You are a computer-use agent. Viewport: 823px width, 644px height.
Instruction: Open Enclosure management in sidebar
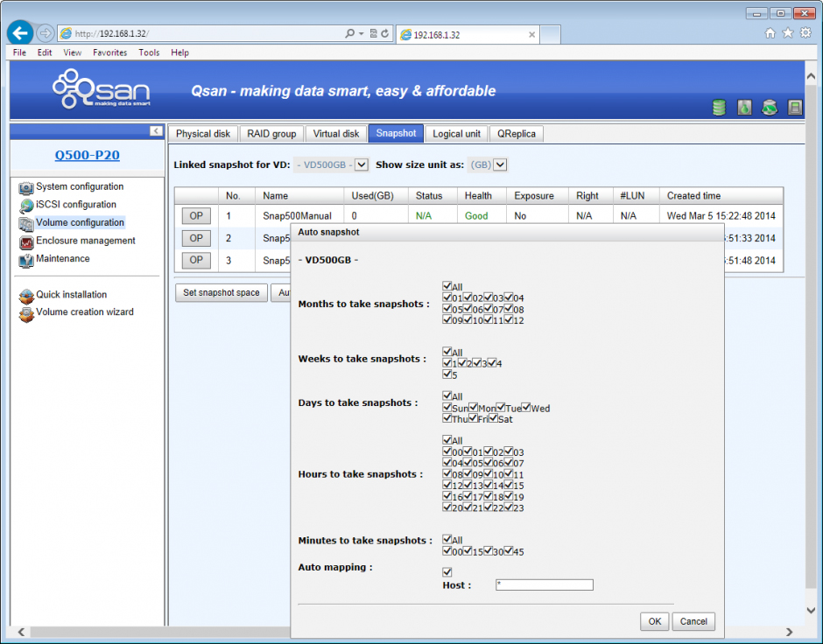coord(86,241)
